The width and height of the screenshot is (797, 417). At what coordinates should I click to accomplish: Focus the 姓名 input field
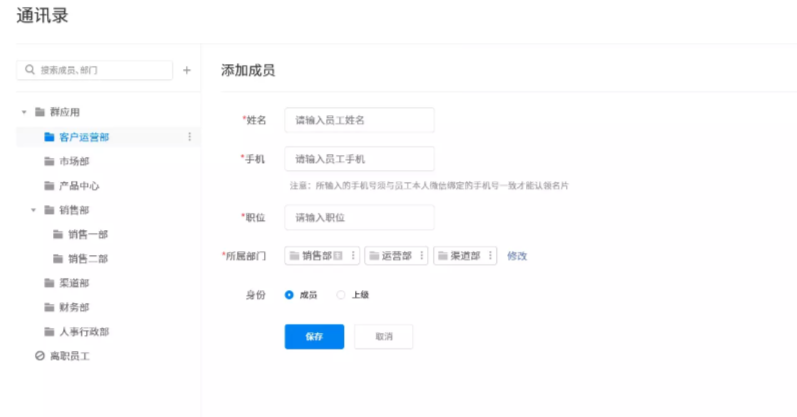click(x=359, y=120)
